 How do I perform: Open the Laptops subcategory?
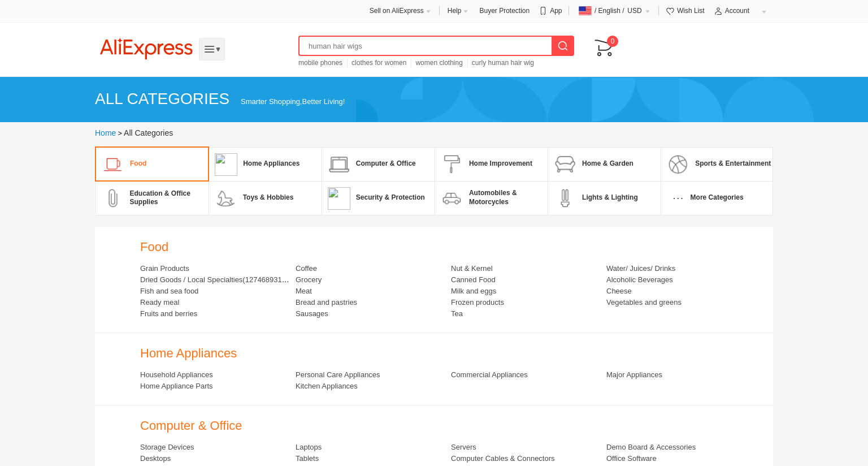[x=309, y=447]
